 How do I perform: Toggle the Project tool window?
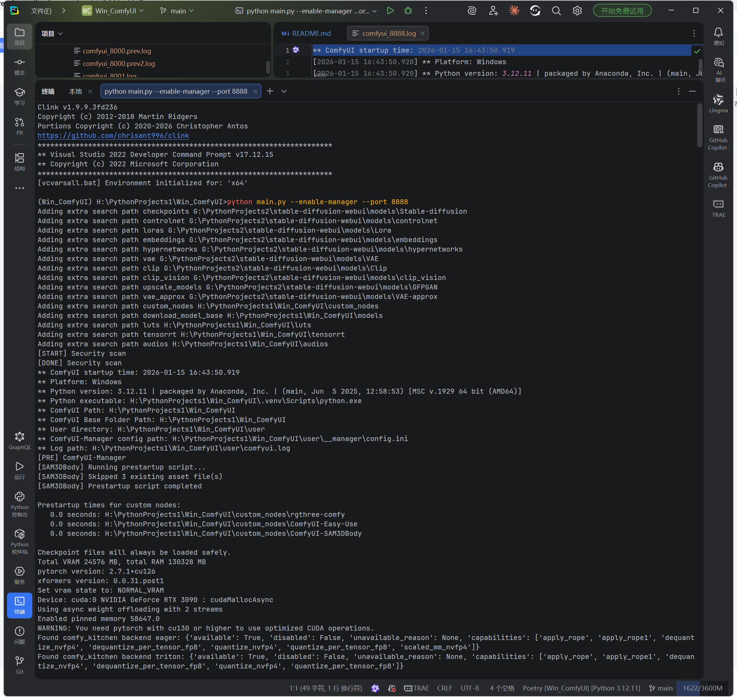(x=19, y=36)
